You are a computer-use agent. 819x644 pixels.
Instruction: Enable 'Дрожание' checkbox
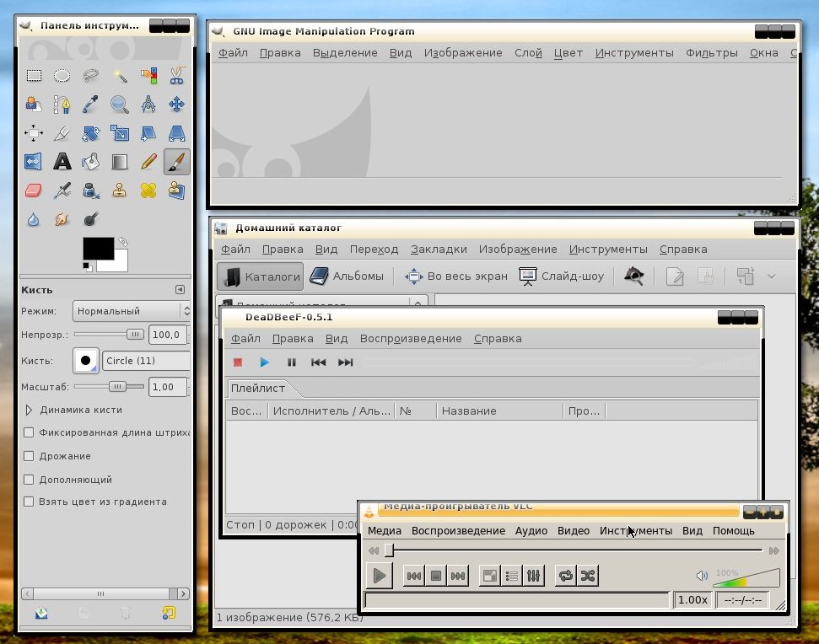tap(29, 456)
